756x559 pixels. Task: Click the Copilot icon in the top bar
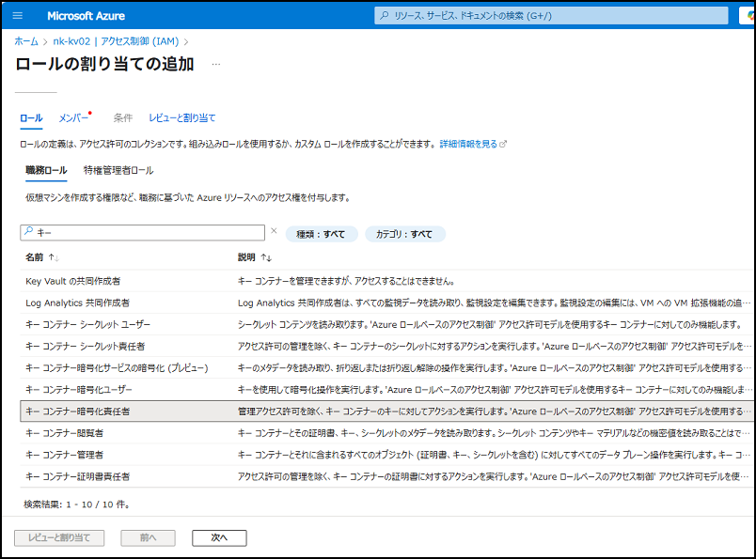tap(749, 15)
